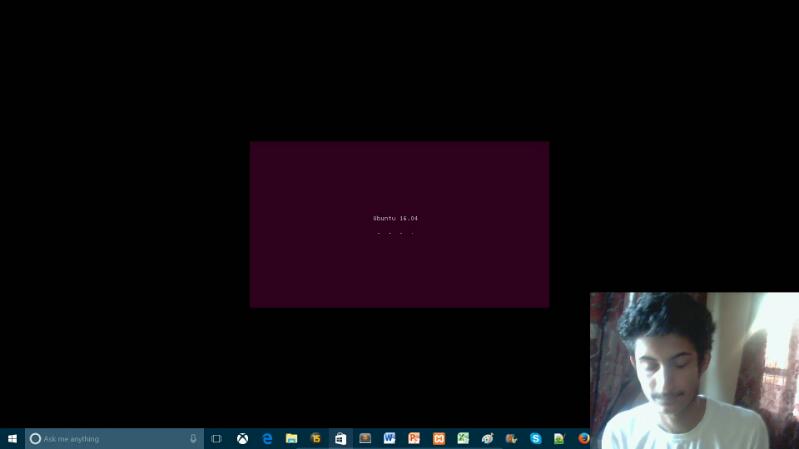Launch Firefox from the taskbar

point(583,438)
